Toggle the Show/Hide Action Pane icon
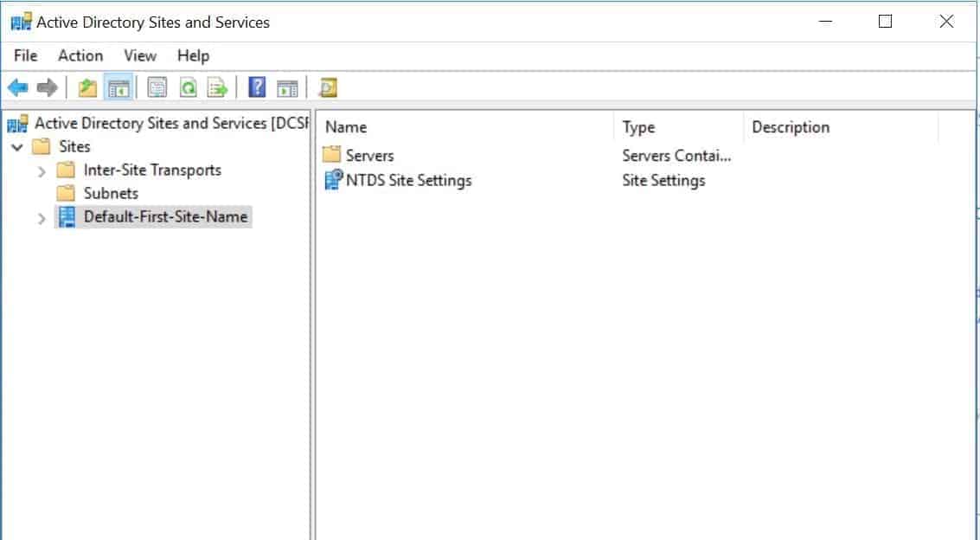This screenshot has height=540, width=980. pos(286,87)
